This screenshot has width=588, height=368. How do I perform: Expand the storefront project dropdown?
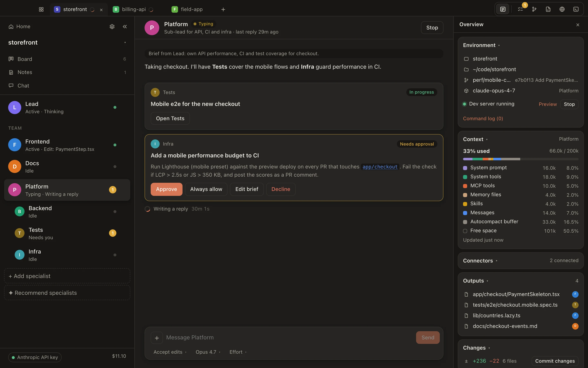67,43
